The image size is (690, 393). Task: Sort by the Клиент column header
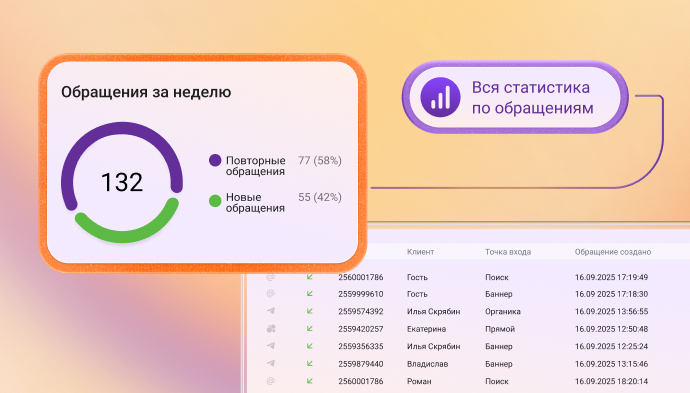pyautogui.click(x=420, y=252)
